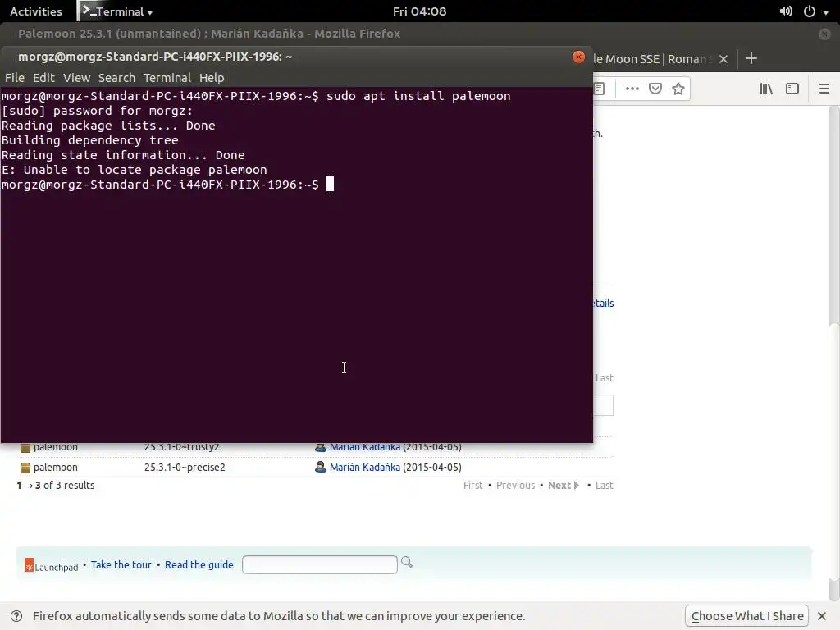Open the Activities overview
The width and height of the screenshot is (840, 630).
(36, 11)
